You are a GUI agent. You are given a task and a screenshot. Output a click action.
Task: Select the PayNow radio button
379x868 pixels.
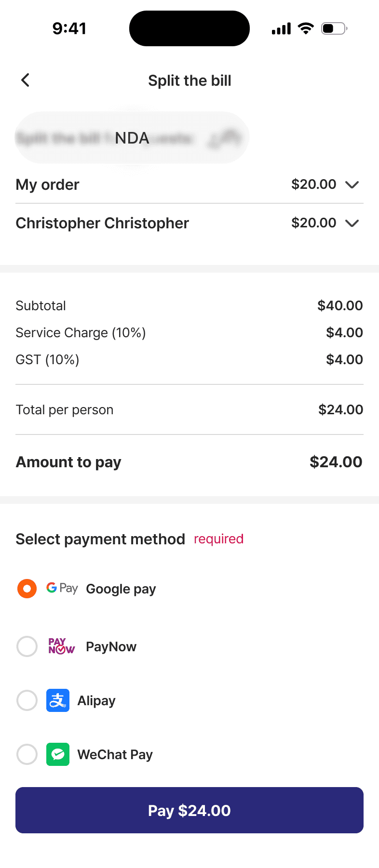coord(27,646)
